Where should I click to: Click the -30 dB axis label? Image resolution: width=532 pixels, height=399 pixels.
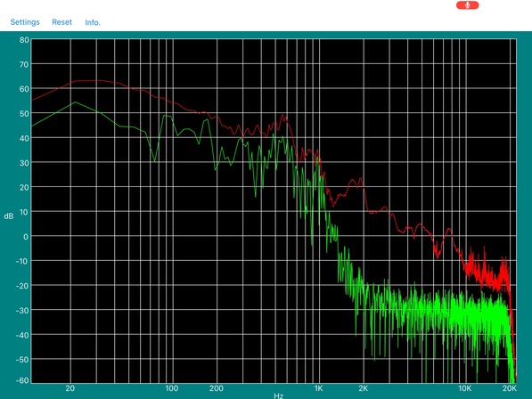point(22,310)
